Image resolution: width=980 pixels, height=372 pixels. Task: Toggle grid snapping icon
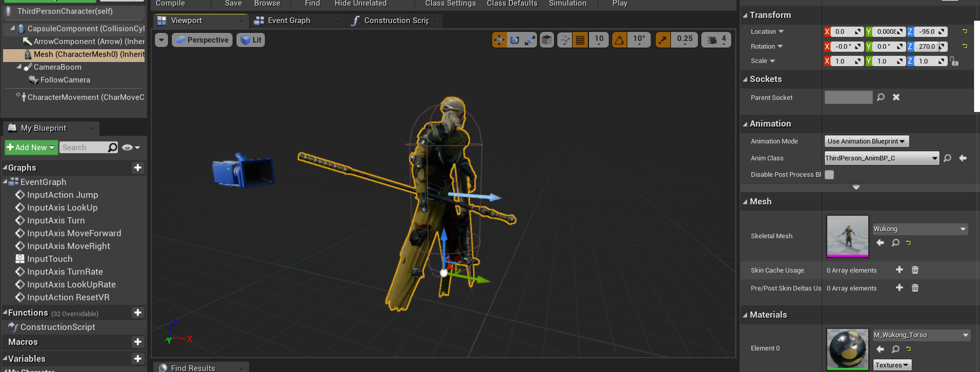[580, 40]
